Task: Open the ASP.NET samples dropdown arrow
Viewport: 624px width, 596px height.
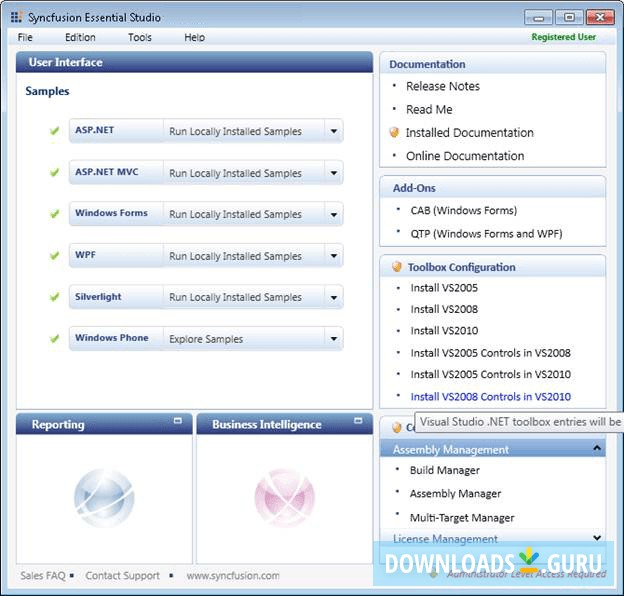Action: [334, 131]
